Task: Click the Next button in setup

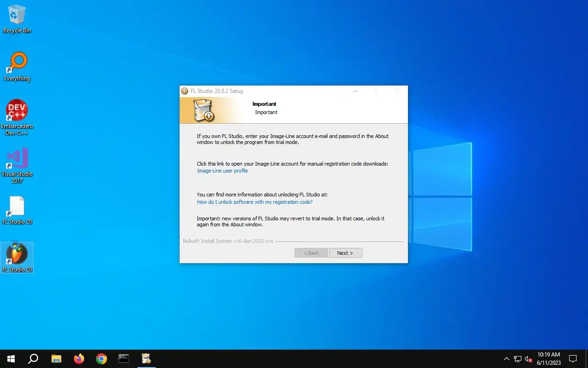Action: tap(345, 253)
